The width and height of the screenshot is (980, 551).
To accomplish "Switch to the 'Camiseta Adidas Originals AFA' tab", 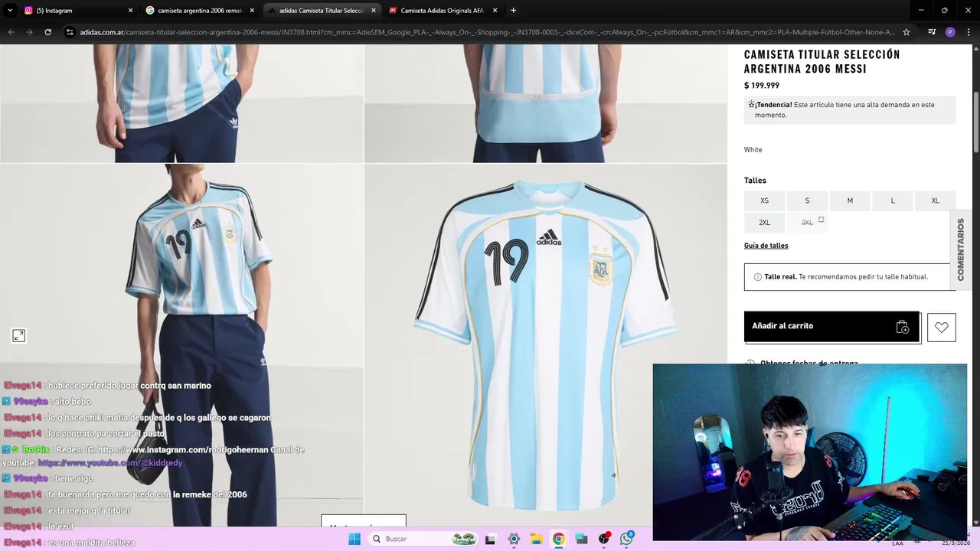I will [x=443, y=11].
